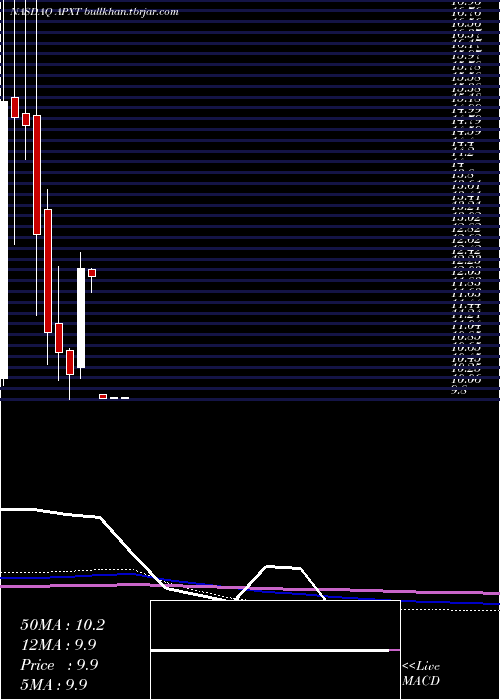Select the 50MA : 10.2 reading

tap(62, 625)
